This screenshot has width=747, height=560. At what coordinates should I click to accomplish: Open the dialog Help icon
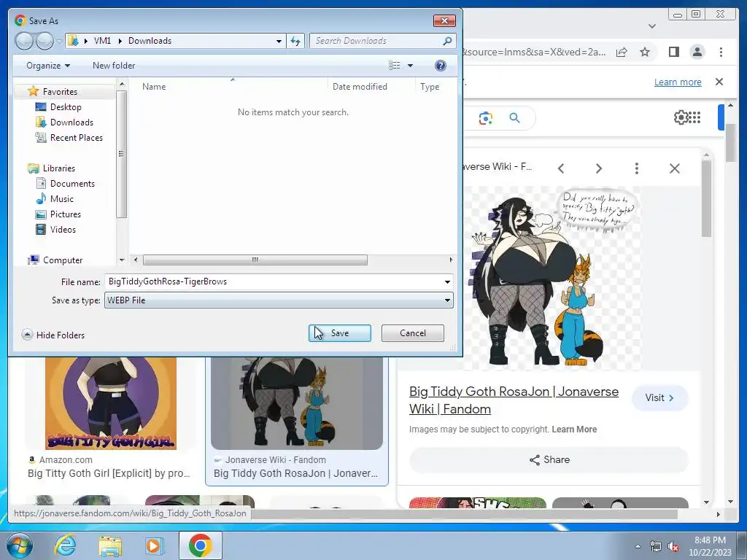point(441,65)
